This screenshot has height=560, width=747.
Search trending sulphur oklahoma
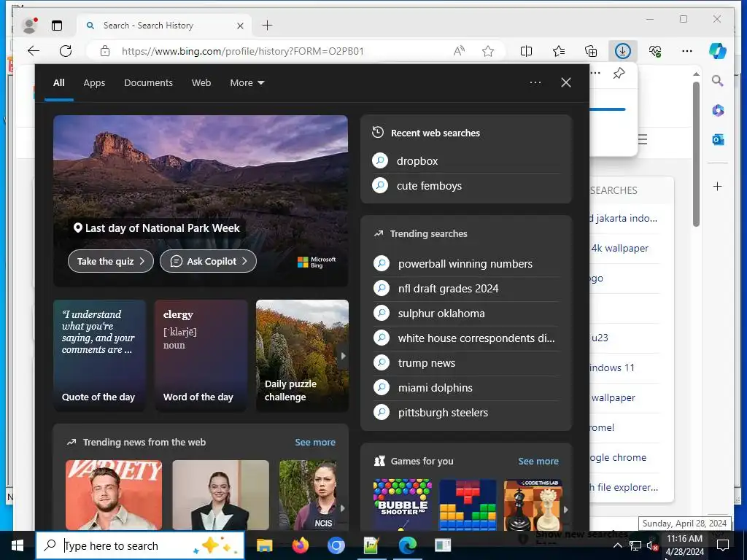coord(466,314)
